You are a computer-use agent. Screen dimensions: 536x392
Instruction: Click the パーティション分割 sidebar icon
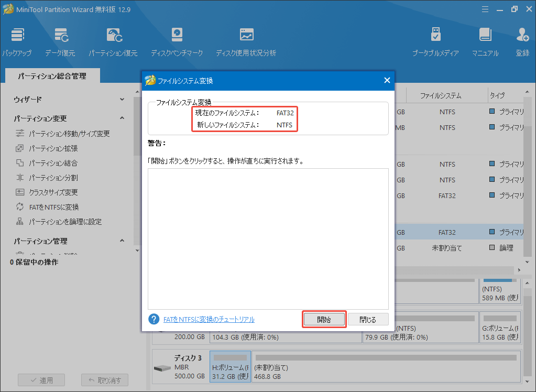point(20,178)
